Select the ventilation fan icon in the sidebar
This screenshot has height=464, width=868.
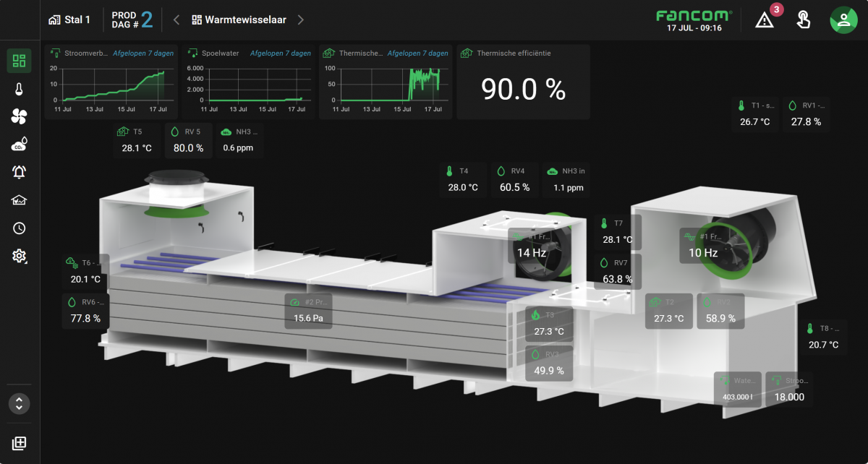pos(19,116)
